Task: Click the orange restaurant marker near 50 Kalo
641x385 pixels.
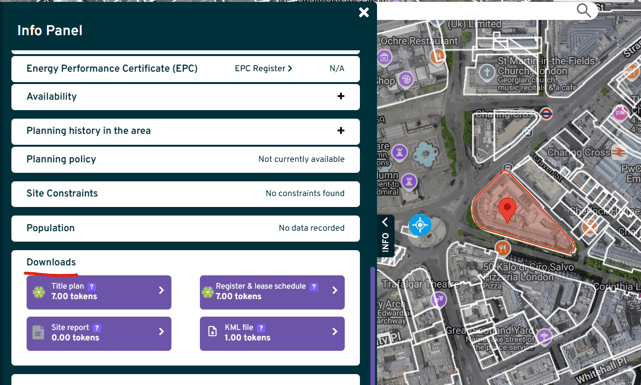Action: pos(502,248)
